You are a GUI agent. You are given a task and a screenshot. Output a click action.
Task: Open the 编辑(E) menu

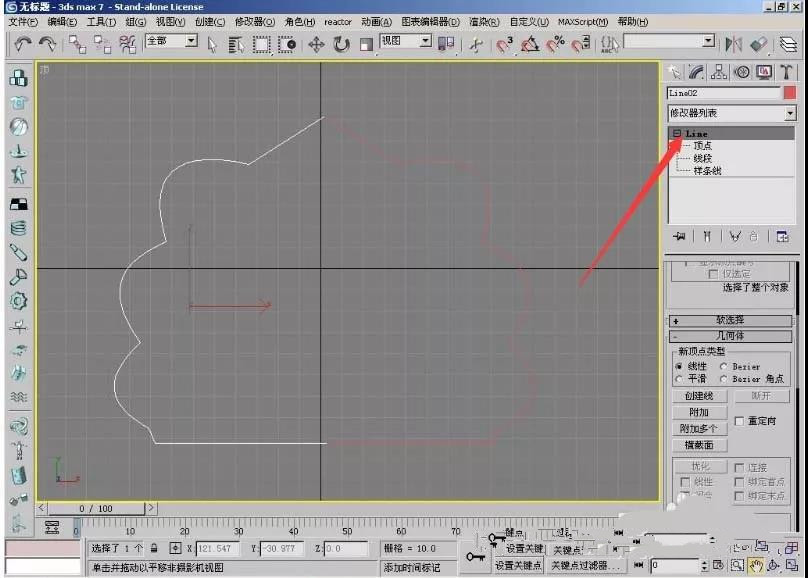point(62,22)
